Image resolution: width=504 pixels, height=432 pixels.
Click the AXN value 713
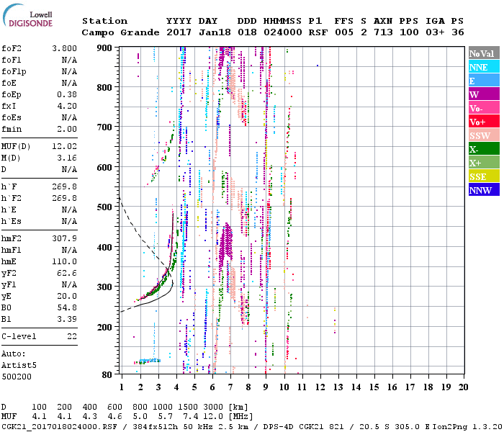383,32
